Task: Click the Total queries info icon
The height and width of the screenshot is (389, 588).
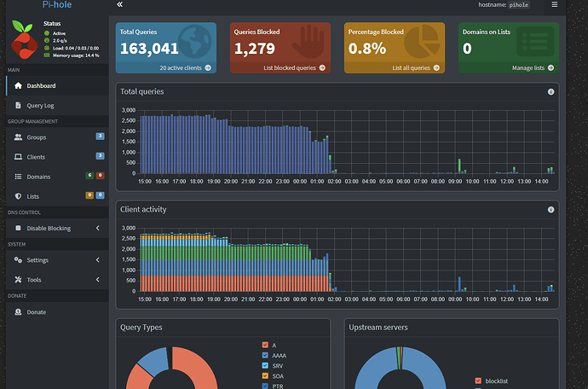Action: (x=551, y=91)
